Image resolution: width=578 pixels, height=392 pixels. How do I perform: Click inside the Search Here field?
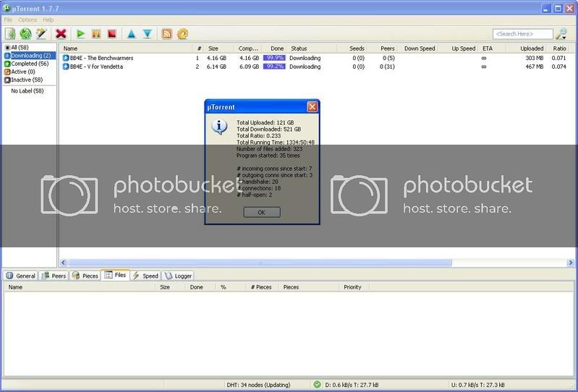coord(523,34)
